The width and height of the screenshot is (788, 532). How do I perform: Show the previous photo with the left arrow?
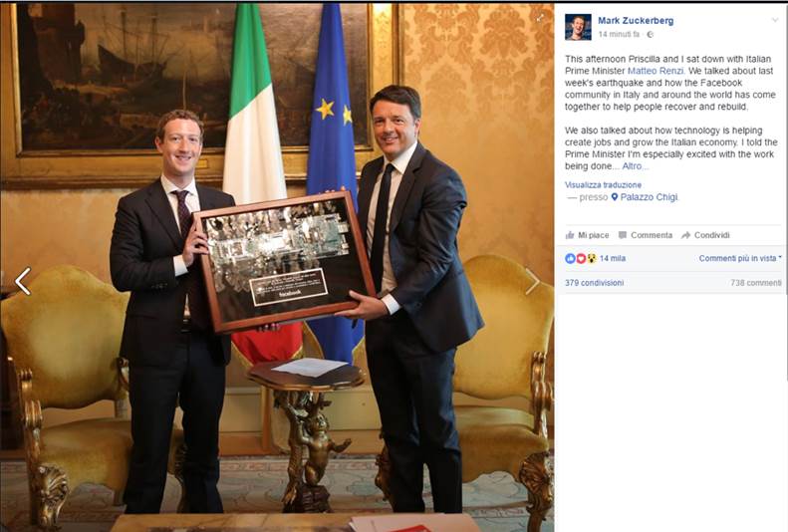point(23,281)
